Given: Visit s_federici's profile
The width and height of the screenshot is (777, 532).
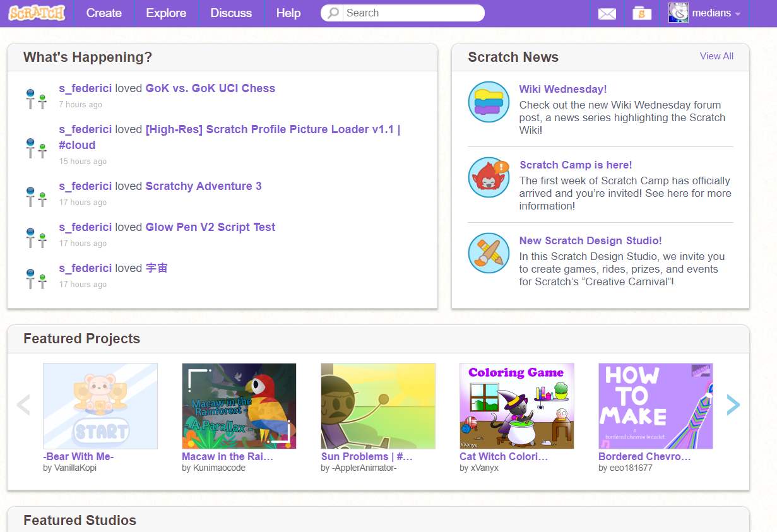Looking at the screenshot, I should (85, 88).
